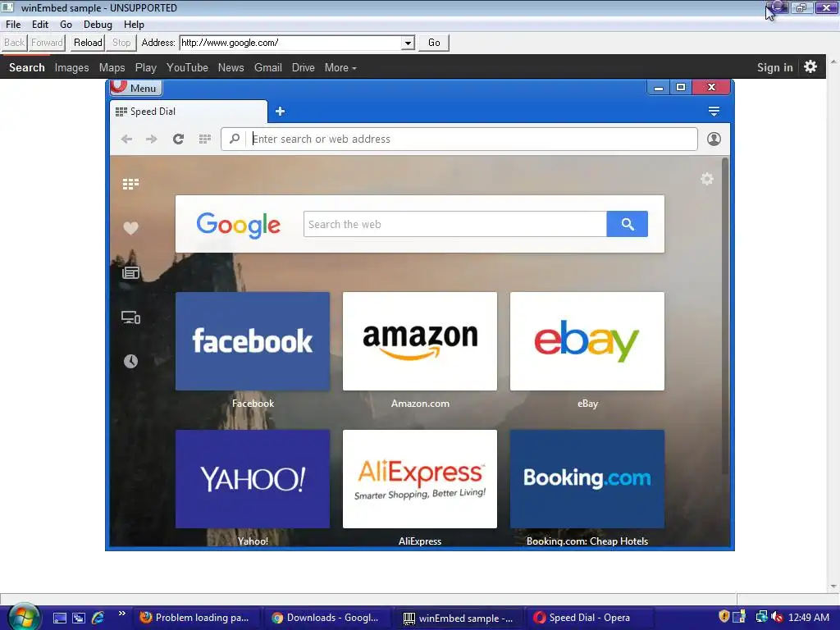Open the Go menu
This screenshot has height=630, width=840.
(66, 25)
